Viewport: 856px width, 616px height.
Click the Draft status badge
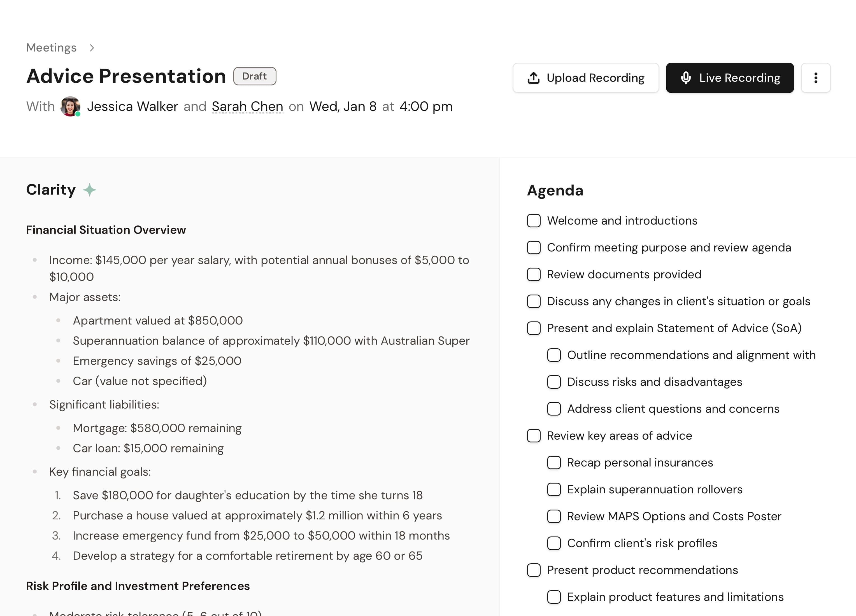(255, 76)
